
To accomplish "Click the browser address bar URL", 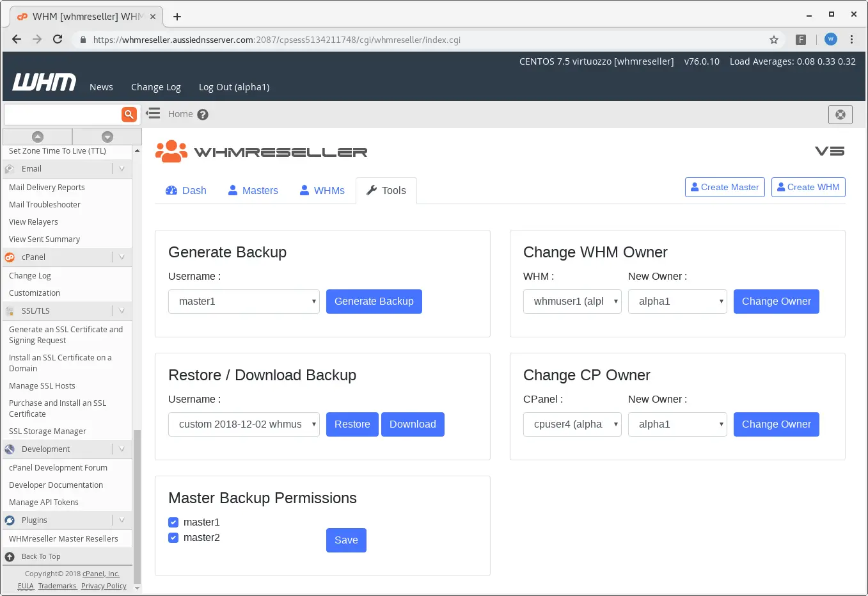I will pos(277,40).
